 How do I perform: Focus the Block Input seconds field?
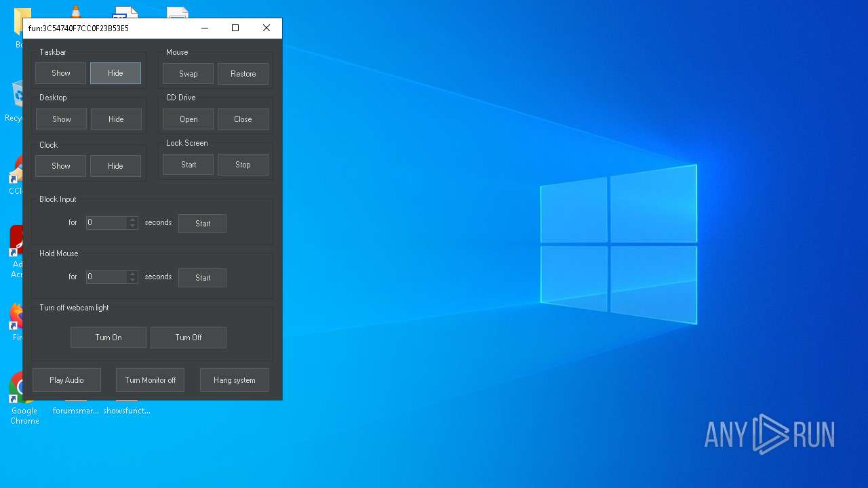[x=106, y=222]
